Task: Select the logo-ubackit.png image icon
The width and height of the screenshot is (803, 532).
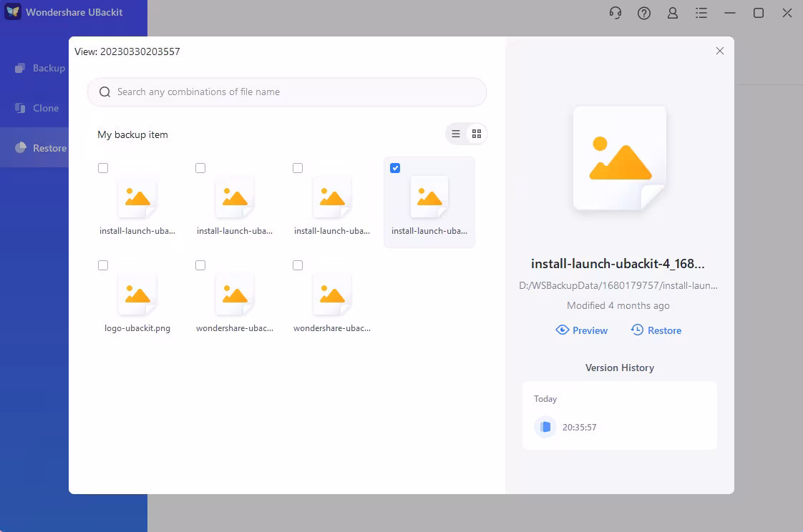Action: pyautogui.click(x=137, y=295)
